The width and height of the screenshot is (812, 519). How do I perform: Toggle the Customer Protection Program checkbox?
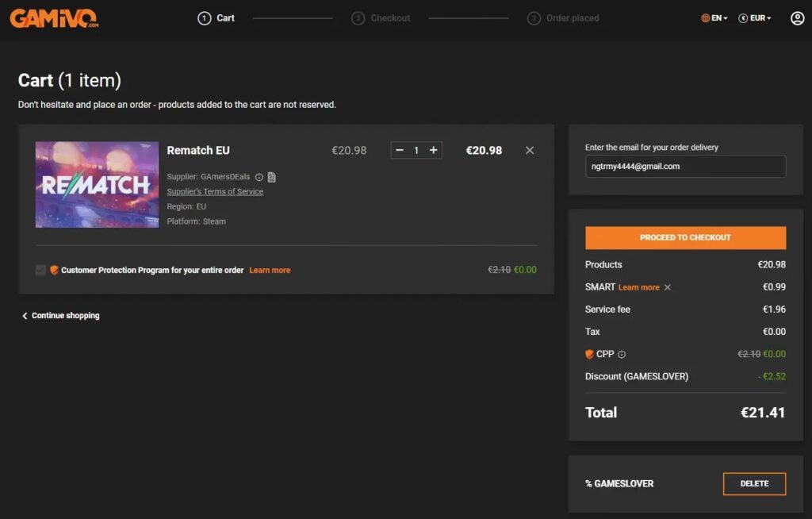point(40,270)
